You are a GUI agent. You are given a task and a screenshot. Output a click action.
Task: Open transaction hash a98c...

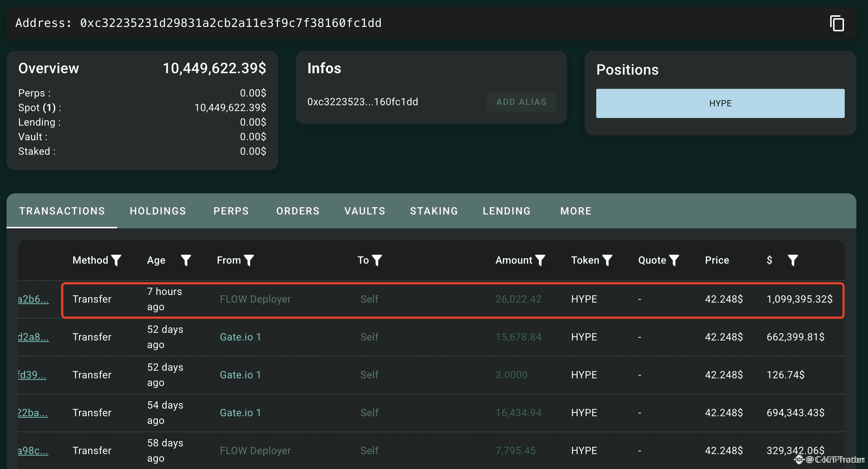(33, 451)
